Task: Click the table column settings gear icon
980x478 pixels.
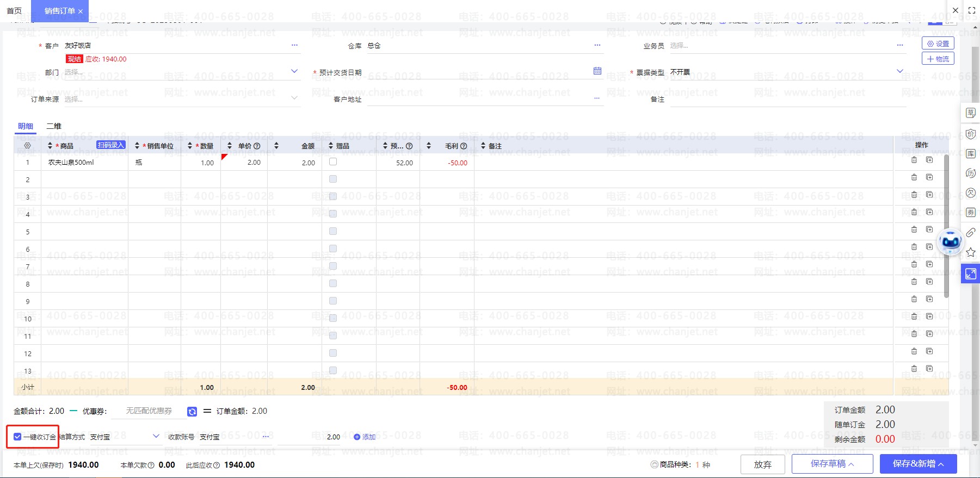Action: pos(28,146)
